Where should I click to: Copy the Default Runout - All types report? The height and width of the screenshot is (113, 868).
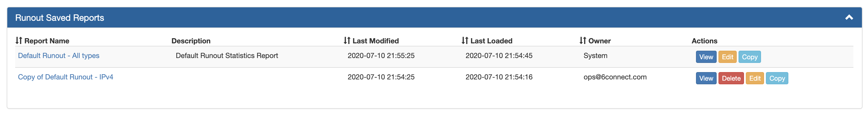coord(749,57)
